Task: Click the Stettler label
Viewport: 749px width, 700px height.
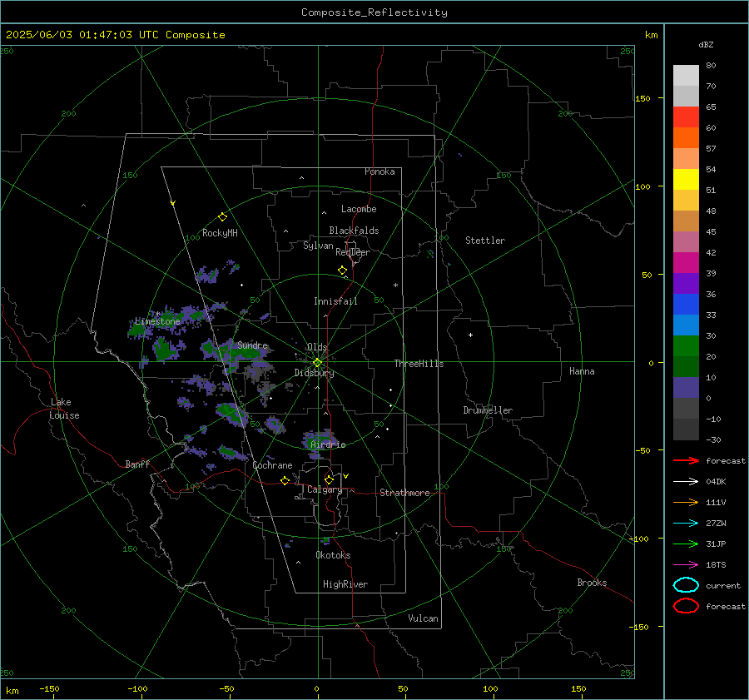Action: pyautogui.click(x=485, y=241)
